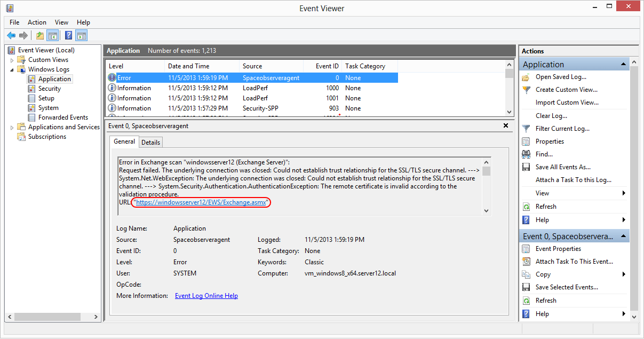Image resolution: width=644 pixels, height=339 pixels.
Task: Select the Security log in tree
Action: (50, 89)
